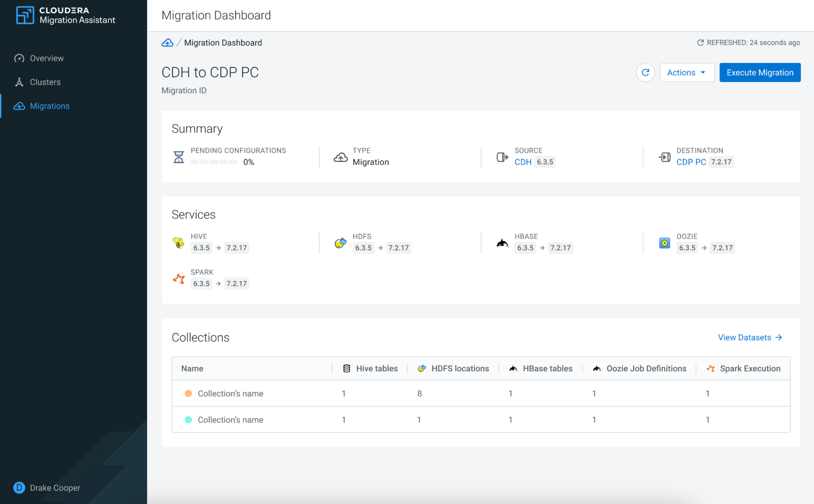Click the orange status dot of first collection
The height and width of the screenshot is (504, 814).
[x=188, y=394]
